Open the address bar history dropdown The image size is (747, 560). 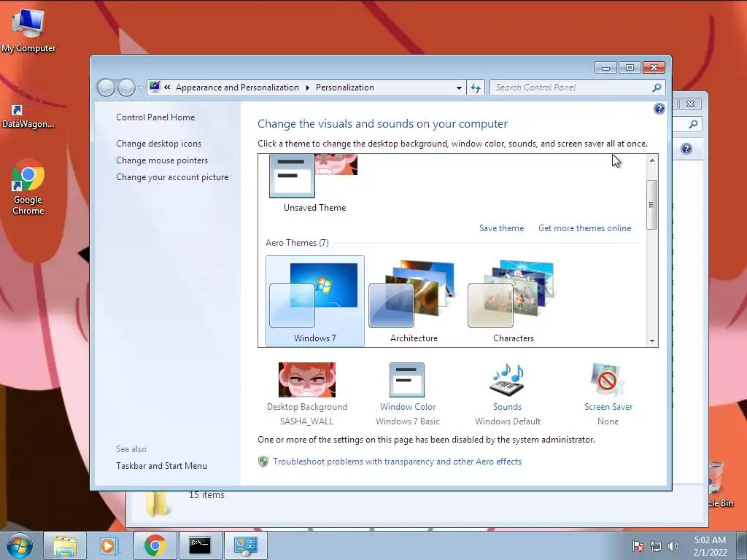(459, 87)
